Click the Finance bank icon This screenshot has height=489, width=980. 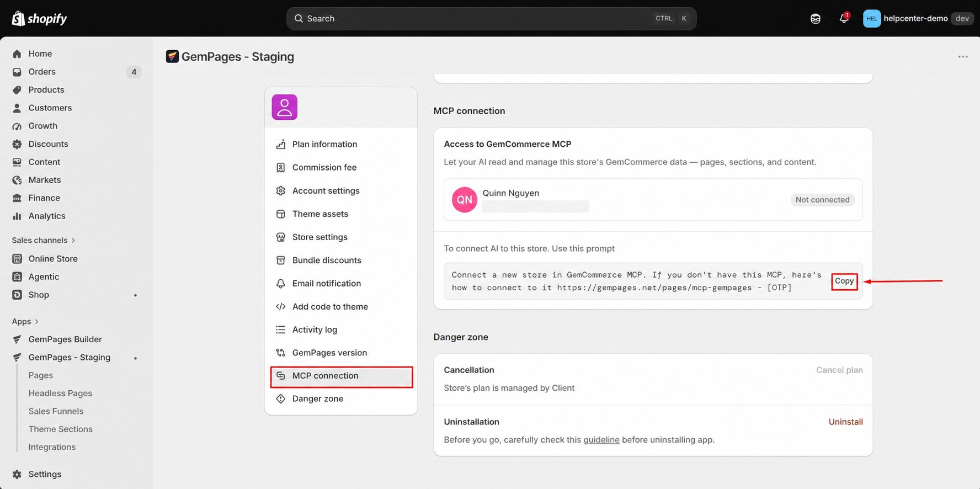pyautogui.click(x=17, y=198)
